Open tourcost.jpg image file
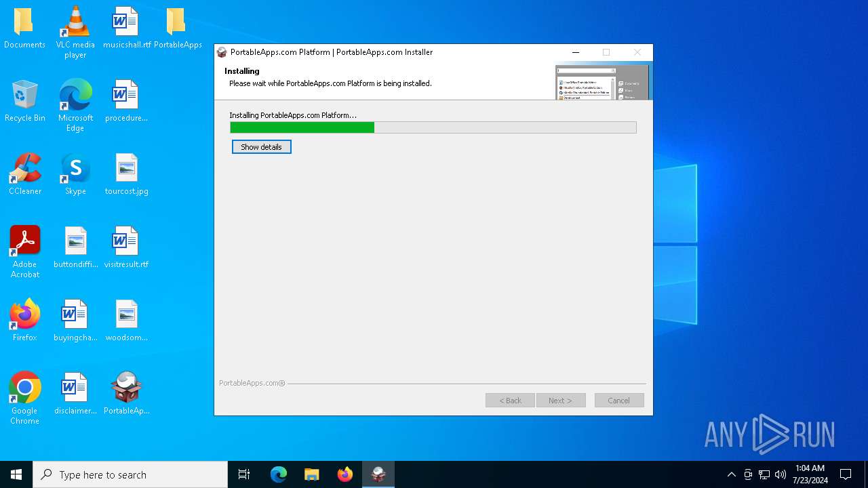This screenshot has width=868, height=488. click(x=126, y=174)
